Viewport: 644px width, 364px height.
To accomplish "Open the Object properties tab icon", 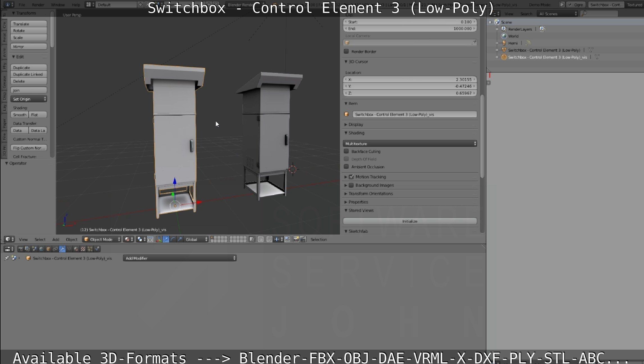I will pos(48,249).
